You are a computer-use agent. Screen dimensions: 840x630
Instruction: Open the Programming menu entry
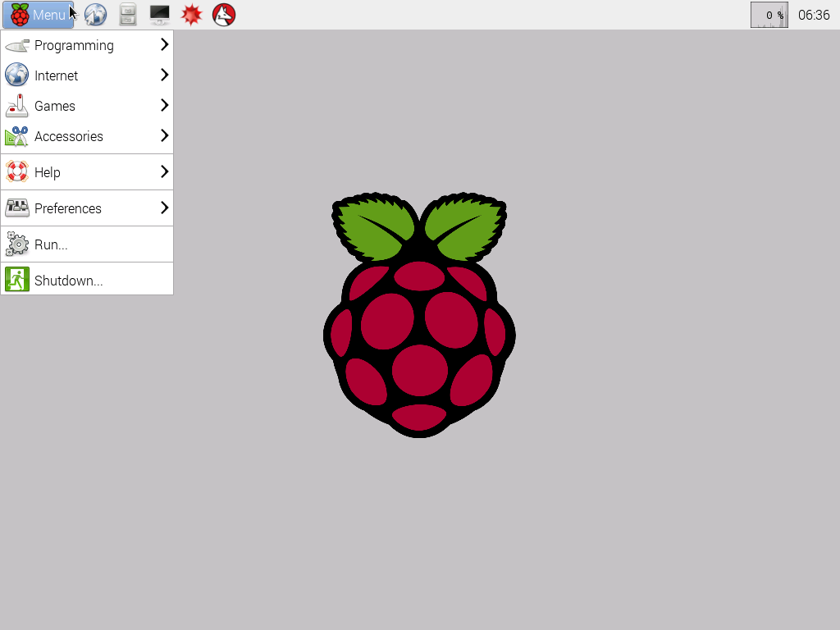87,45
